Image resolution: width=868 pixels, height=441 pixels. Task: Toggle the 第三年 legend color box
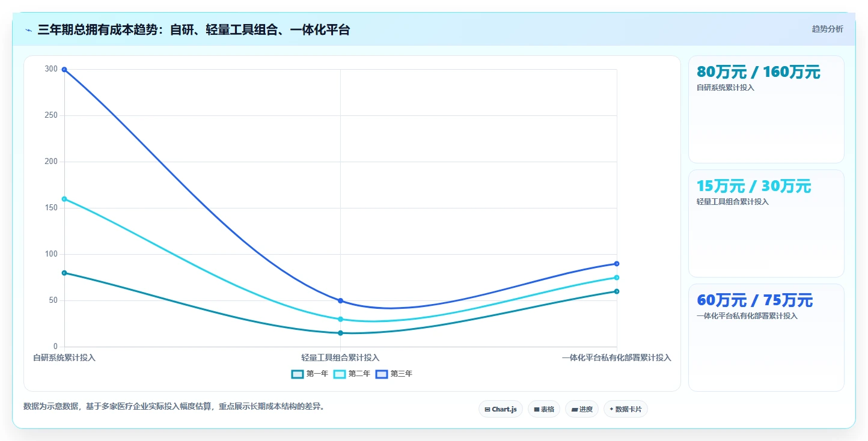[x=382, y=374]
